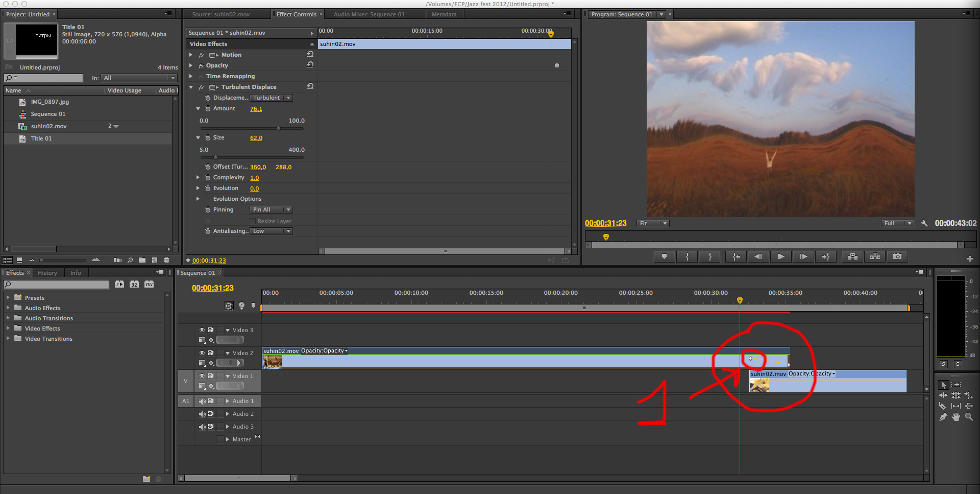Mute the Audio 3 track
This screenshot has width=980, height=494.
pyautogui.click(x=202, y=427)
